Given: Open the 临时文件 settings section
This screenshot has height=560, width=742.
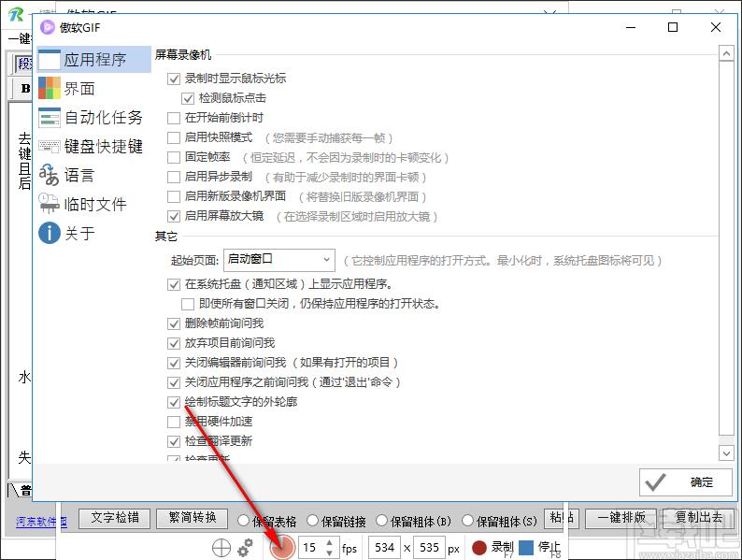Looking at the screenshot, I should pyautogui.click(x=93, y=204).
